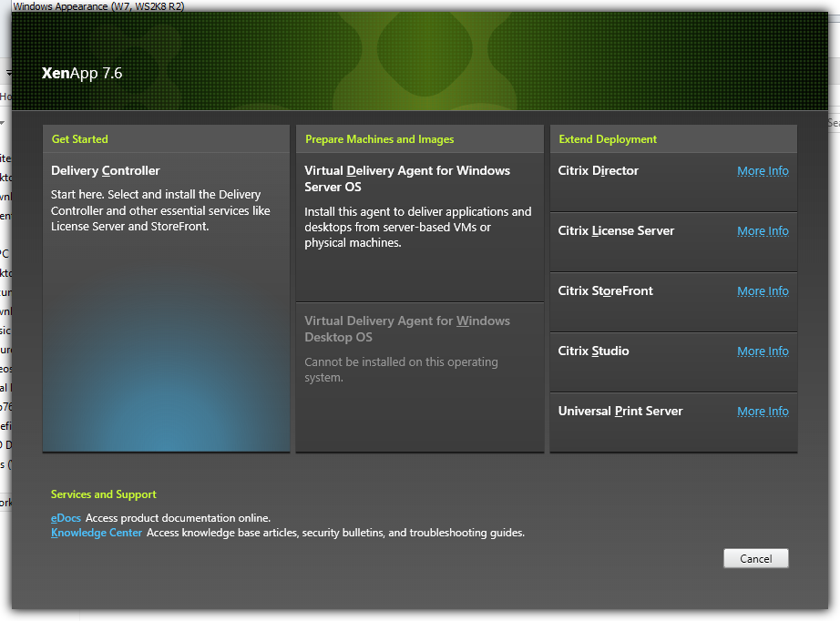Screen dimensions: 840x621
Task: Open More Info for Citrix Director
Action: (x=763, y=171)
